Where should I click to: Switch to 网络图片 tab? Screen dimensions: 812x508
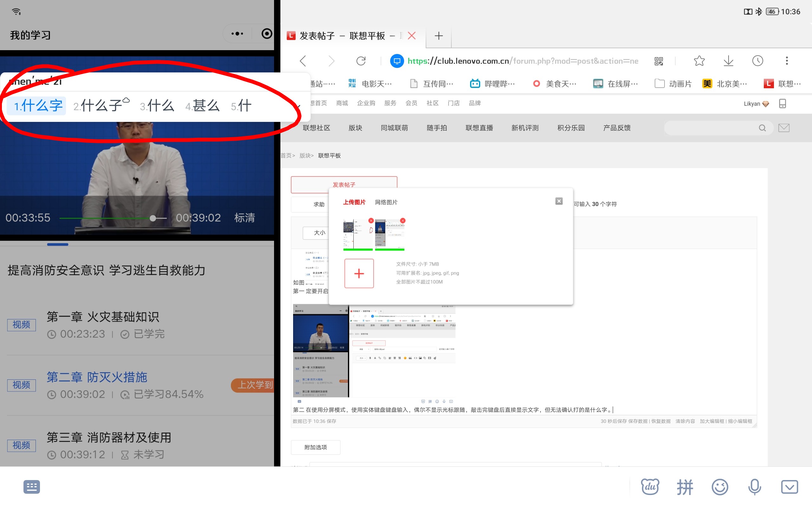tap(386, 202)
